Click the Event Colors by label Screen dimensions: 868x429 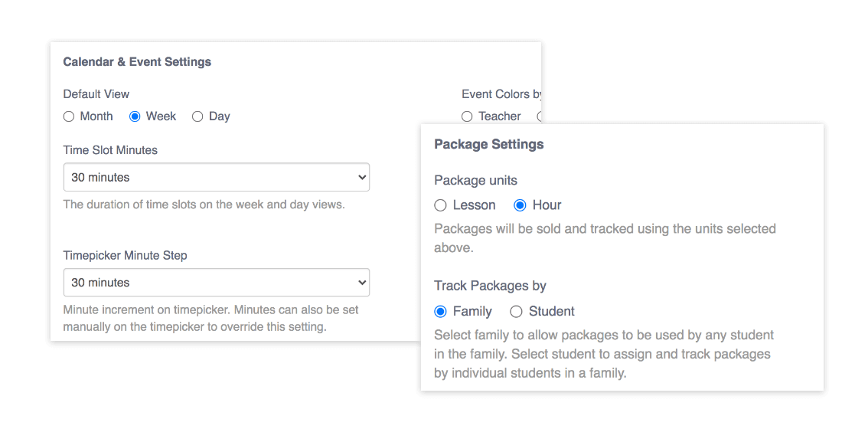[501, 94]
